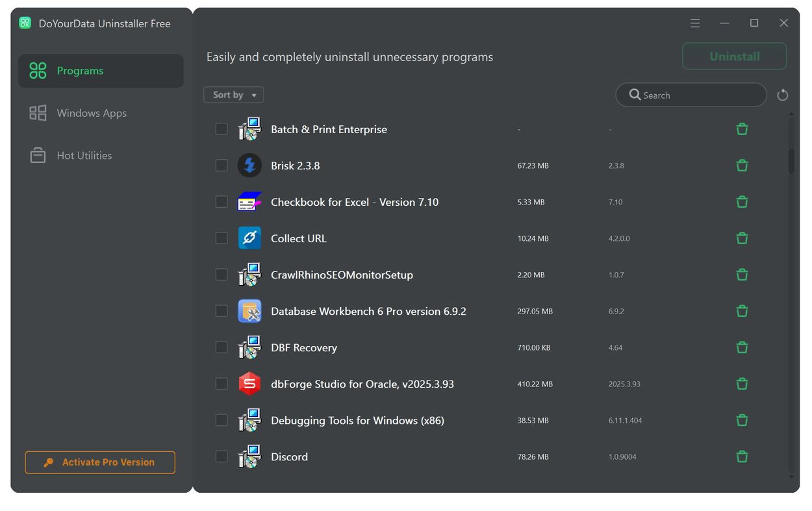The height and width of the screenshot is (511, 812).
Task: Click the Collect URL program icon
Action: tap(249, 238)
